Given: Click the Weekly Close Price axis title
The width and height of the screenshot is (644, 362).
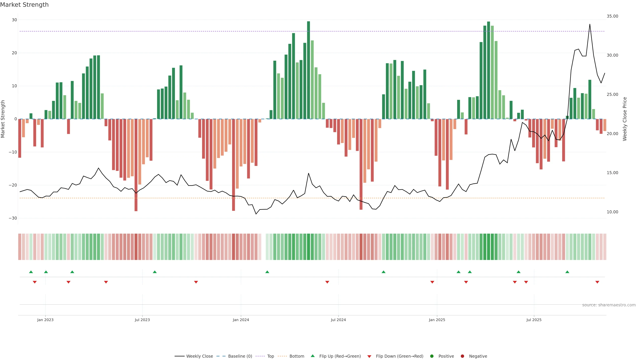Looking at the screenshot, I should [625, 119].
